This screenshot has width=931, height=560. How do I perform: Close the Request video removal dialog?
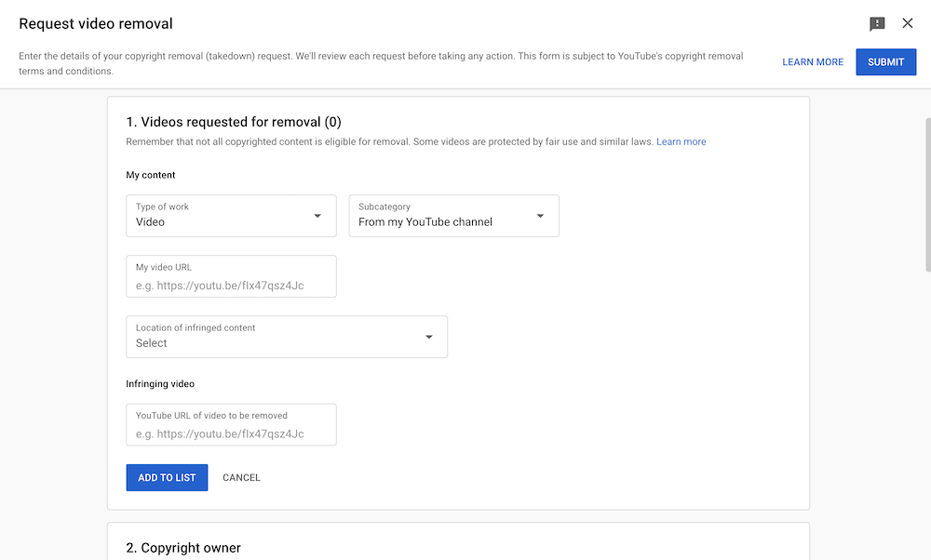click(x=907, y=23)
